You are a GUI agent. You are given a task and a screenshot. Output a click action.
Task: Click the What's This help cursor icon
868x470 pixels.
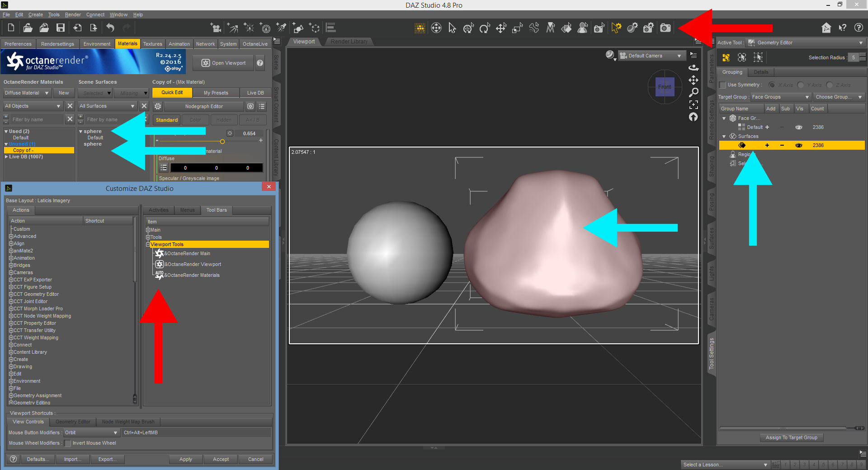point(843,28)
